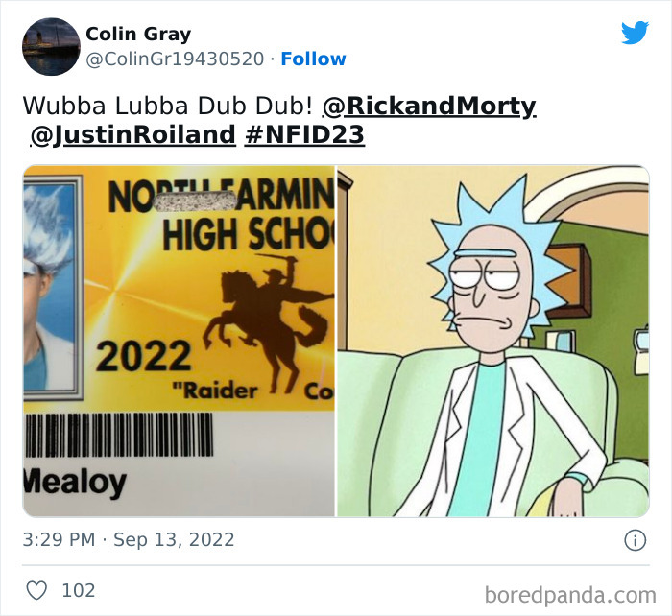Follow Colin Gray

pos(313,59)
